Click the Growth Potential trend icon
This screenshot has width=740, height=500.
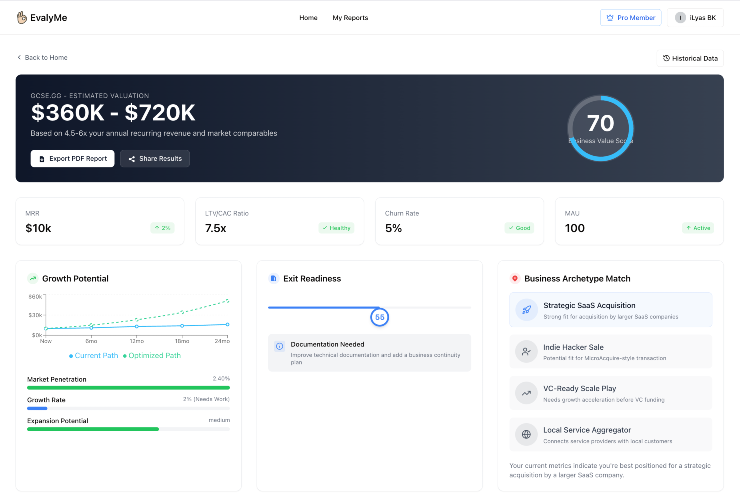33,279
